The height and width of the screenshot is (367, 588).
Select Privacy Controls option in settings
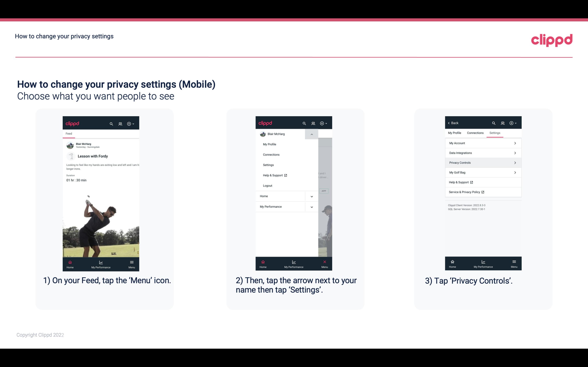coord(483,162)
